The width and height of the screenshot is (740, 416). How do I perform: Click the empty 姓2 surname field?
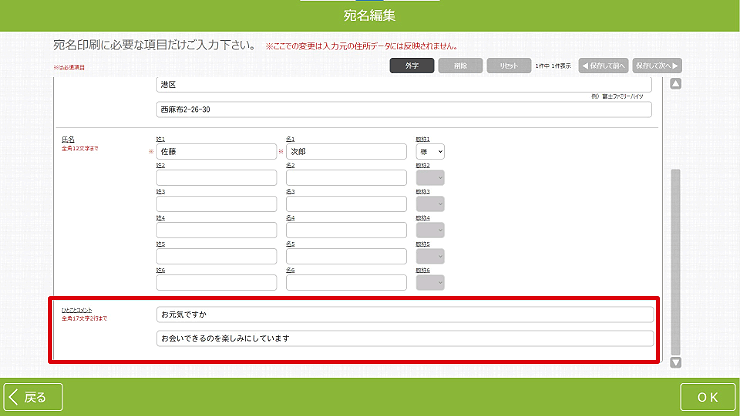click(216, 178)
